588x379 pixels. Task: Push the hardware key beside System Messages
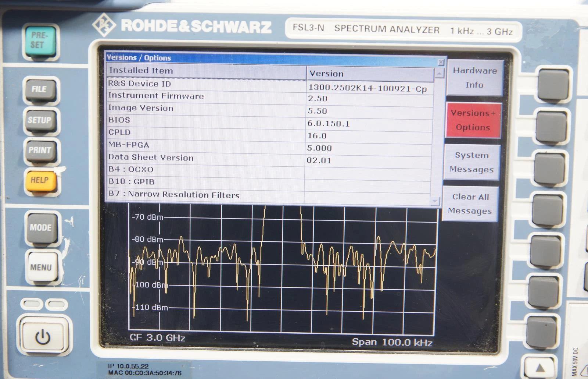(549, 169)
